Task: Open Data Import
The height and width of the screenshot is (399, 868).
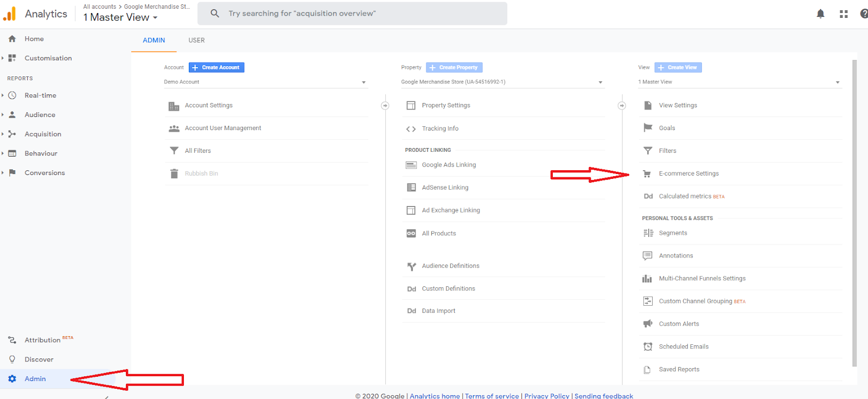Action: point(439,311)
